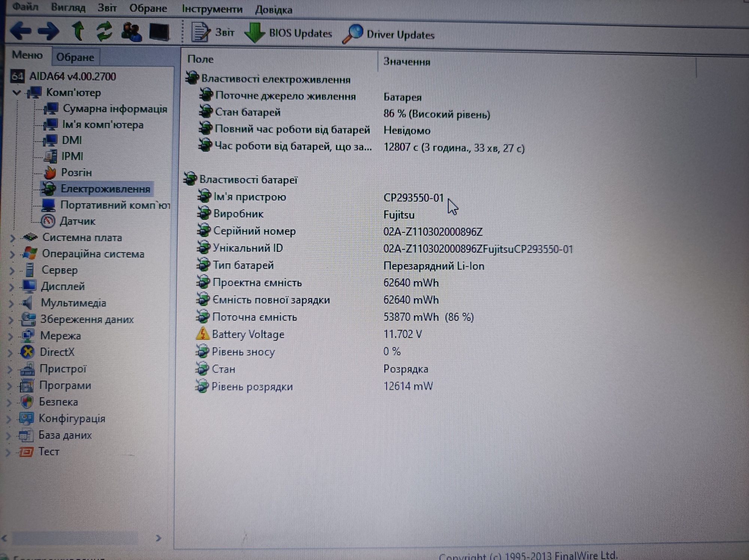Viewport: 749px width, 560px height.
Task: Click the Тест benchmark icon
Action: 26,452
